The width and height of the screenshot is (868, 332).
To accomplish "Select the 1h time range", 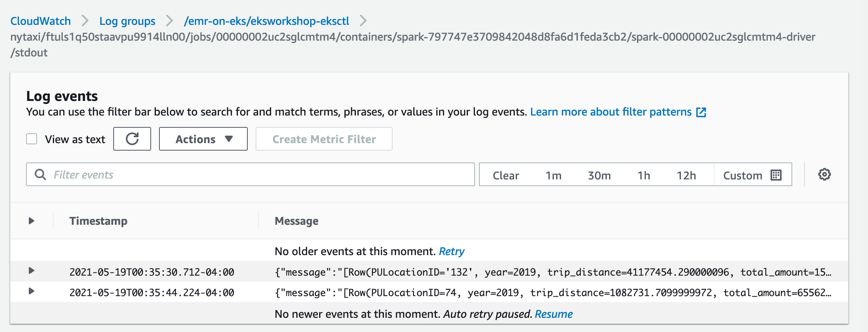I will pos(644,175).
